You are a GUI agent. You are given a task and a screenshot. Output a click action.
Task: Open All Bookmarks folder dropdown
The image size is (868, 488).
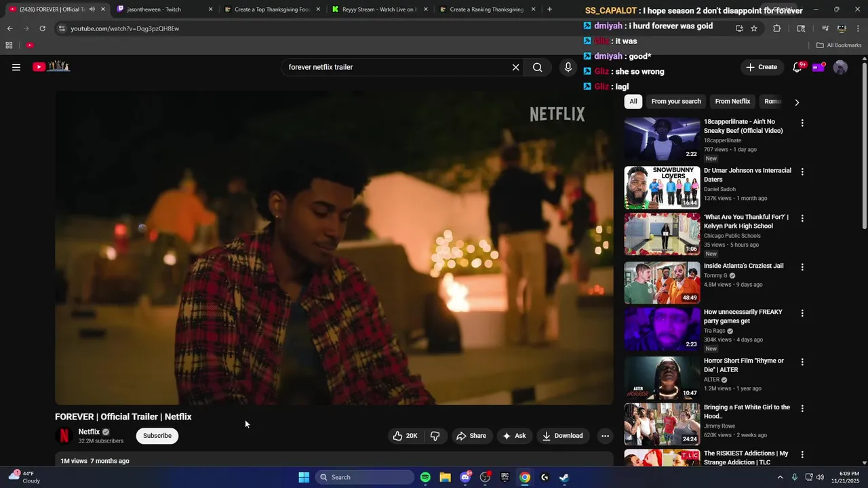[x=839, y=45]
